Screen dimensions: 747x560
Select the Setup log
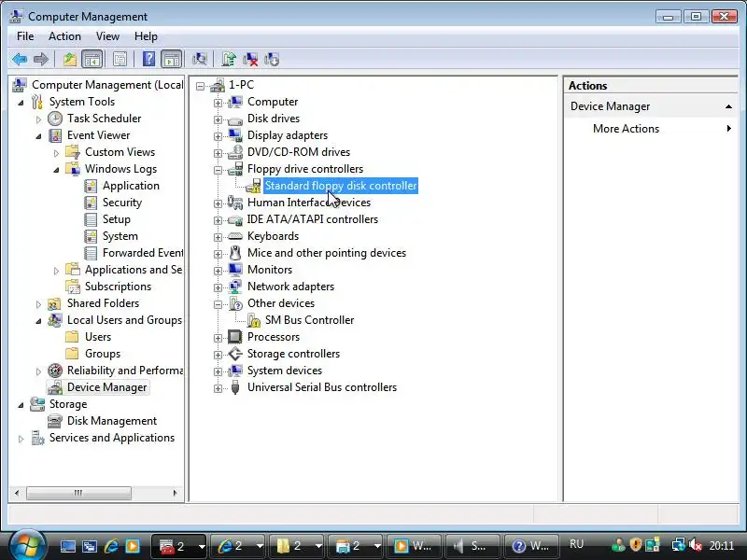[117, 219]
